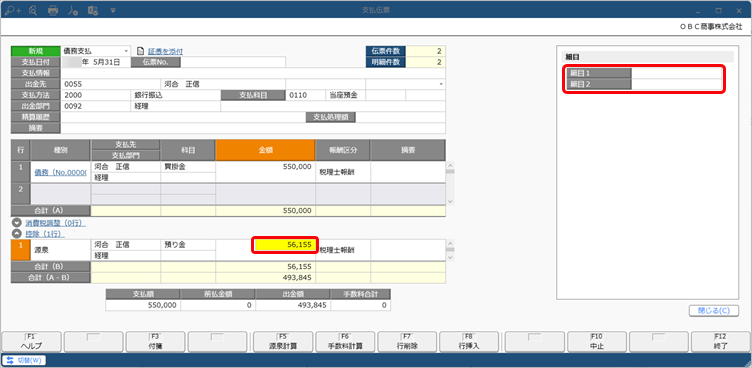The height and width of the screenshot is (368, 752).
Task: Click the 支払日付 date field
Action: 95,62
